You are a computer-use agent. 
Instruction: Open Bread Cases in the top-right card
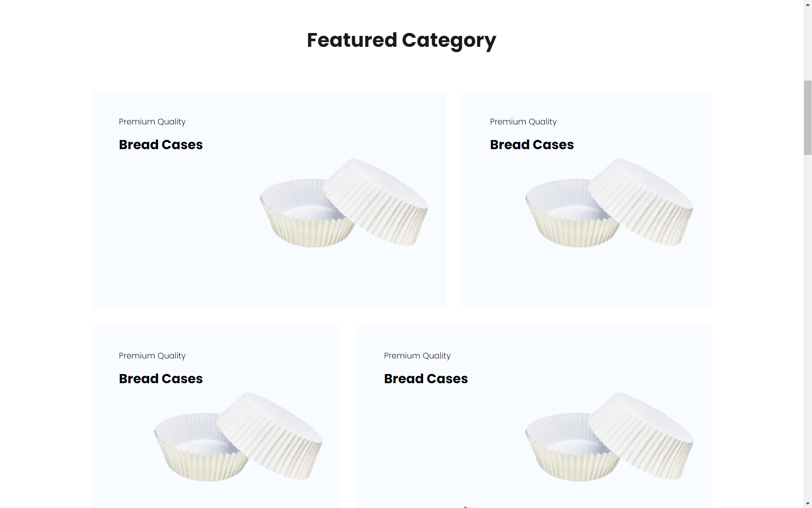(x=532, y=145)
